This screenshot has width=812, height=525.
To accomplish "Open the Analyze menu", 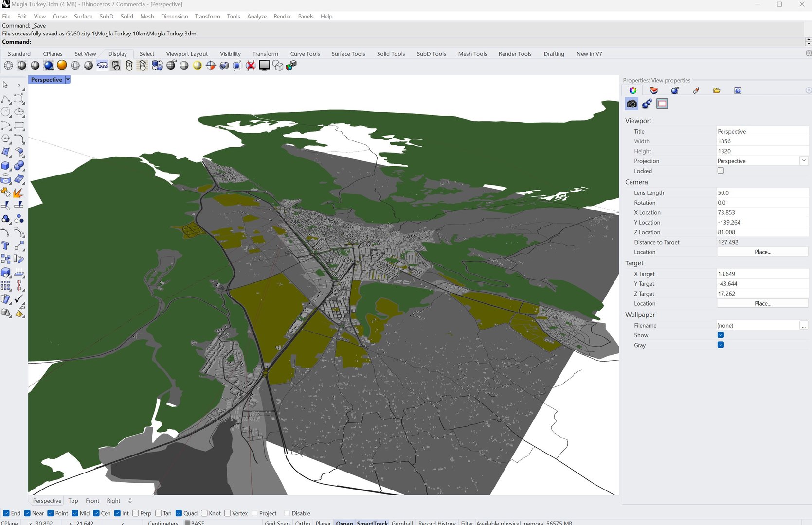I will pyautogui.click(x=256, y=16).
